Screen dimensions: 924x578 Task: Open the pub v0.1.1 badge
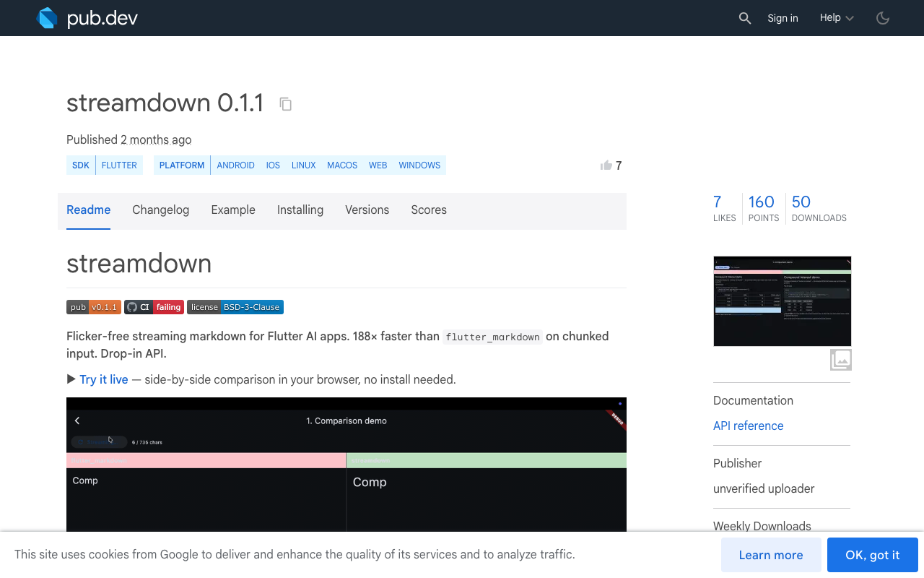pos(94,307)
